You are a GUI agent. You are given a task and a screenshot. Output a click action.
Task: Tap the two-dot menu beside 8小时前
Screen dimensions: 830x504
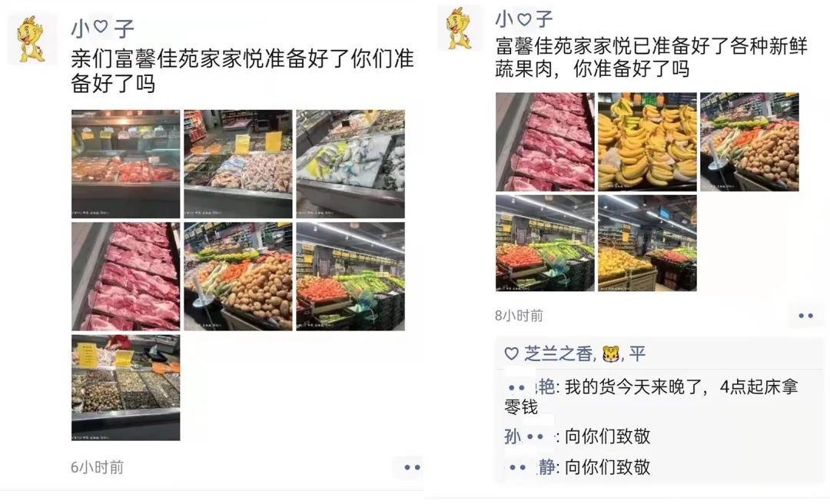[x=805, y=316]
